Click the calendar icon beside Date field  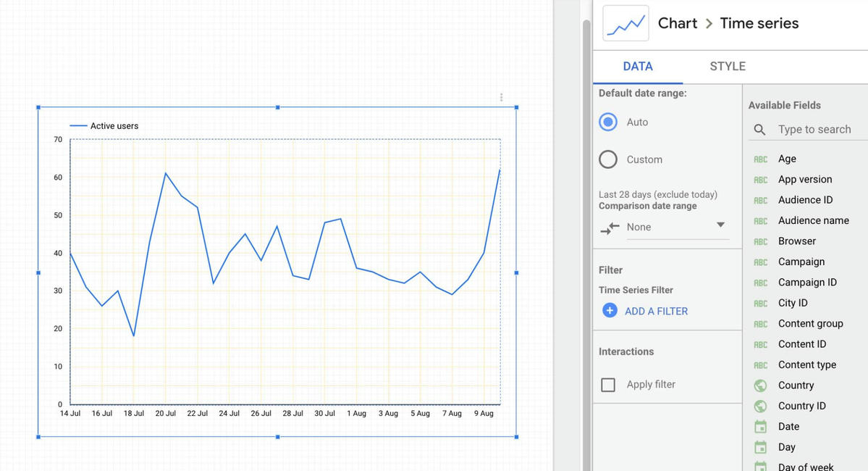761,427
